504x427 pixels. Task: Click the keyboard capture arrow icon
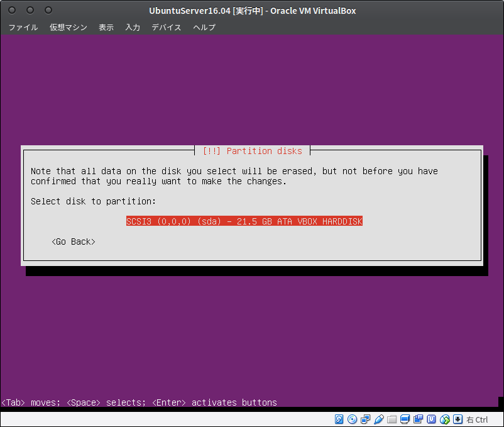[457, 419]
